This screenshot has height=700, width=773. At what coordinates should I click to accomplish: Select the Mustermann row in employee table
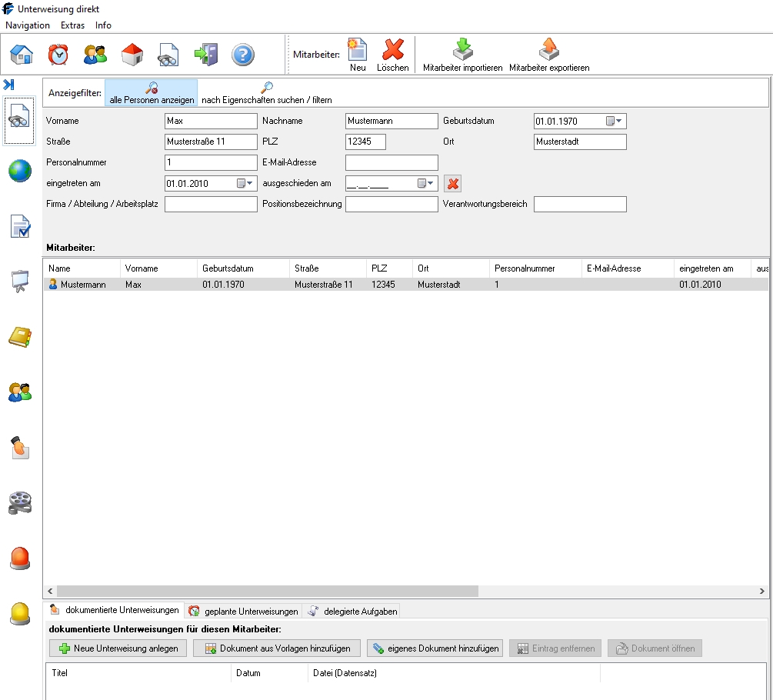pyautogui.click(x=405, y=285)
